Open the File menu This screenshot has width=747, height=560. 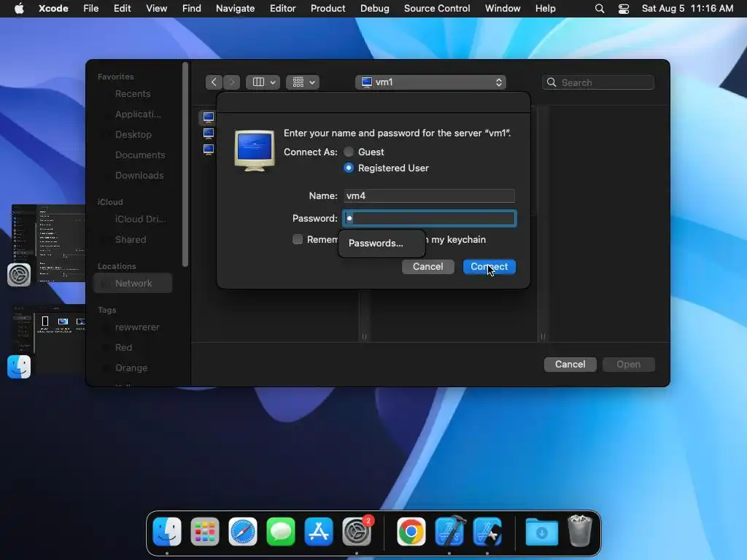[90, 9]
